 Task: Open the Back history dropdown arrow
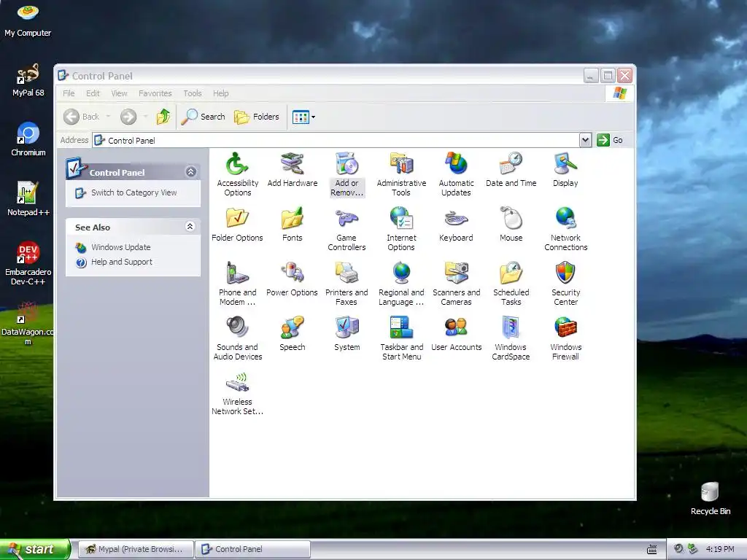click(108, 117)
